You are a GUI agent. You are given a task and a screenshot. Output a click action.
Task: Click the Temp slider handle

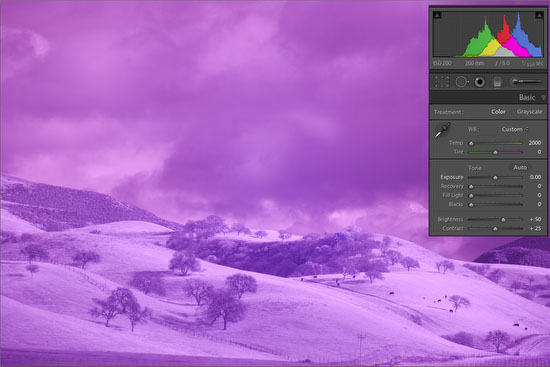[x=471, y=143]
